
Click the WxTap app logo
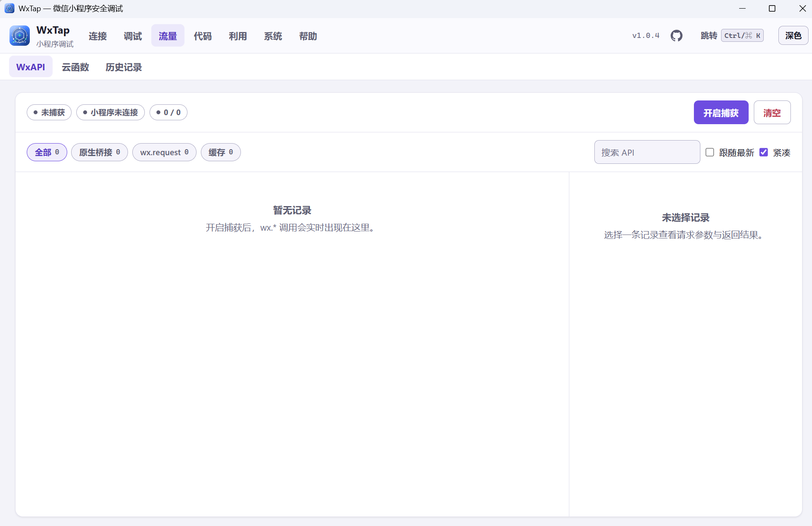20,36
